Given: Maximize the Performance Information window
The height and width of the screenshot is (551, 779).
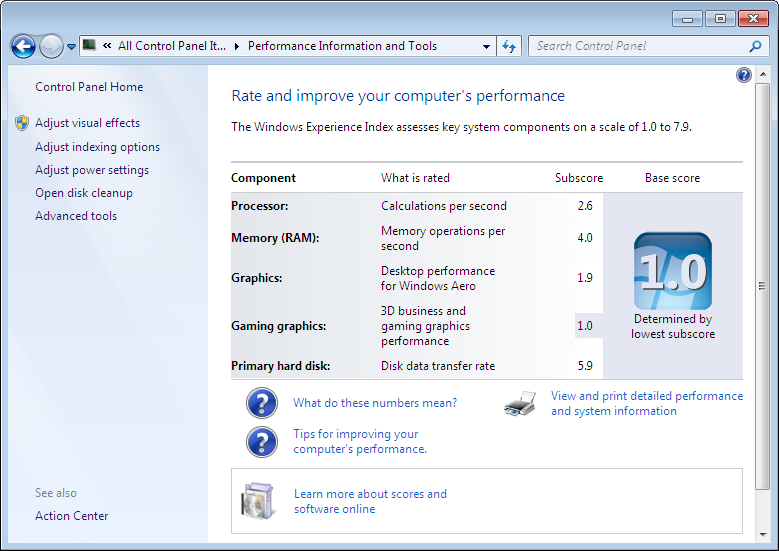Looking at the screenshot, I should (720, 19).
